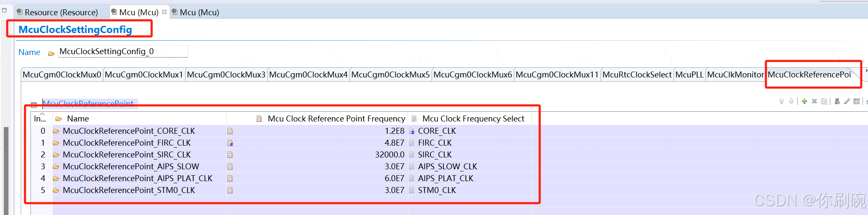The height and width of the screenshot is (215, 868).
Task: Click folder icon of McuClockReferencePoint_FIRC_CLK row
Action: [56, 143]
